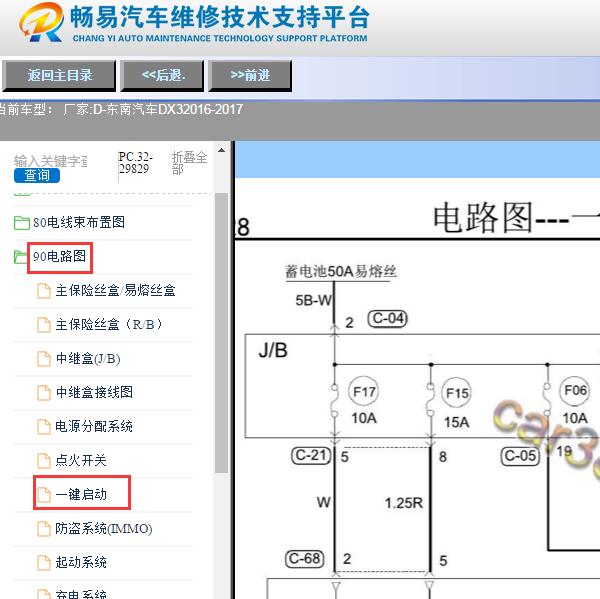Image resolution: width=600 pixels, height=599 pixels.
Task: Click page icon of 电源分配系统
Action: [x=44, y=427]
